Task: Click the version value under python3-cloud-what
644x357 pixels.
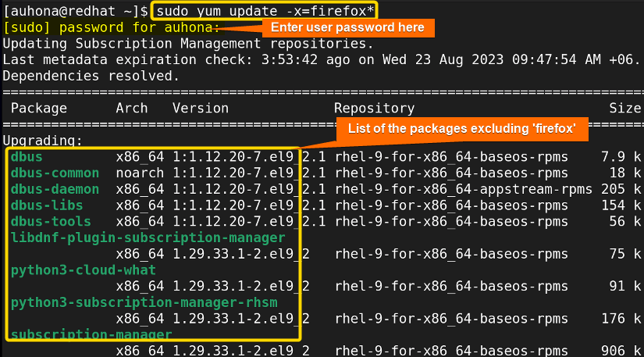Action: pyautogui.click(x=240, y=287)
